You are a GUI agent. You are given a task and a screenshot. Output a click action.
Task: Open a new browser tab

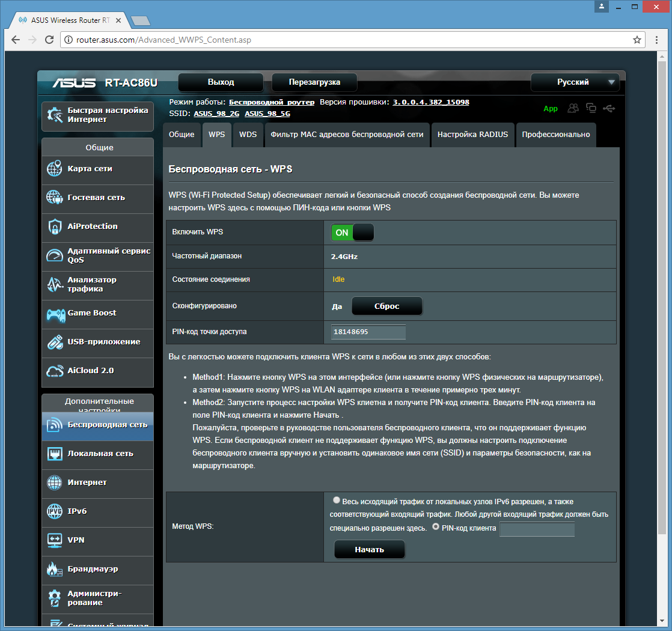(x=140, y=20)
